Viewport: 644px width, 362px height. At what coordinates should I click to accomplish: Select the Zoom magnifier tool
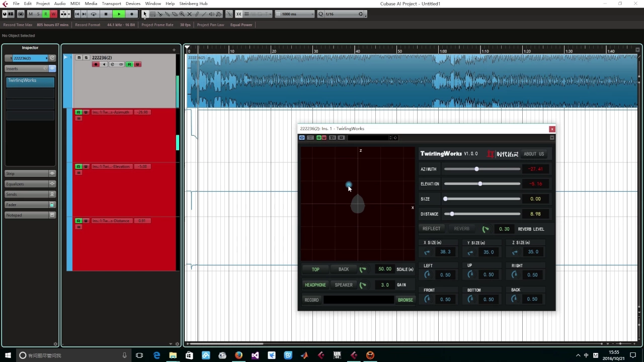[x=182, y=14]
